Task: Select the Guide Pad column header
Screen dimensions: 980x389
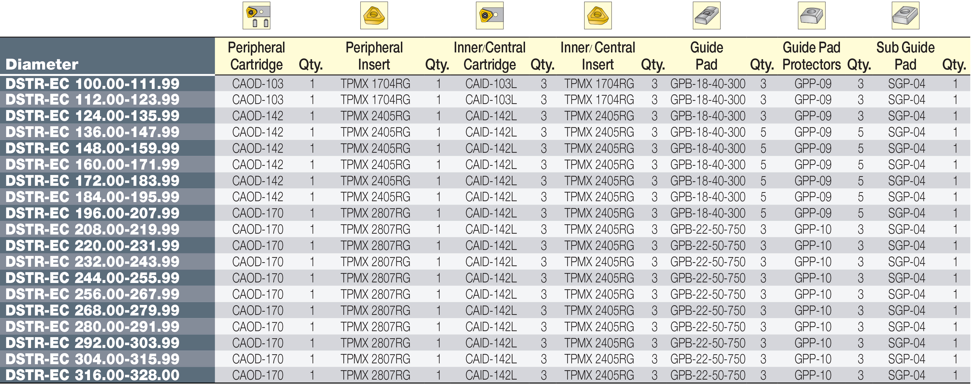Action: (706, 56)
